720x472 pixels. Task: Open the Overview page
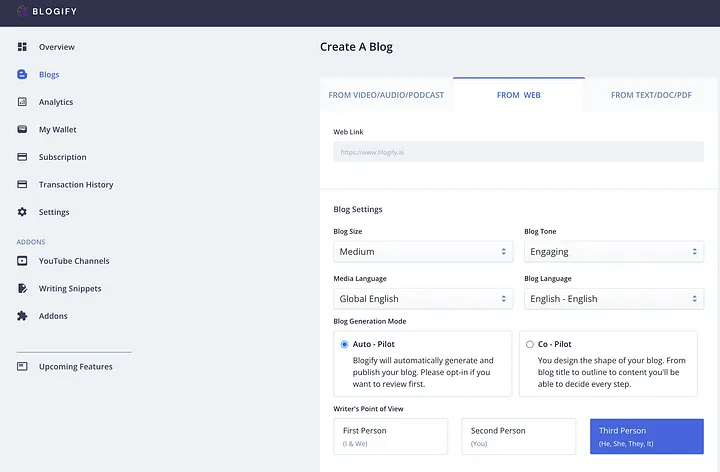[56, 47]
